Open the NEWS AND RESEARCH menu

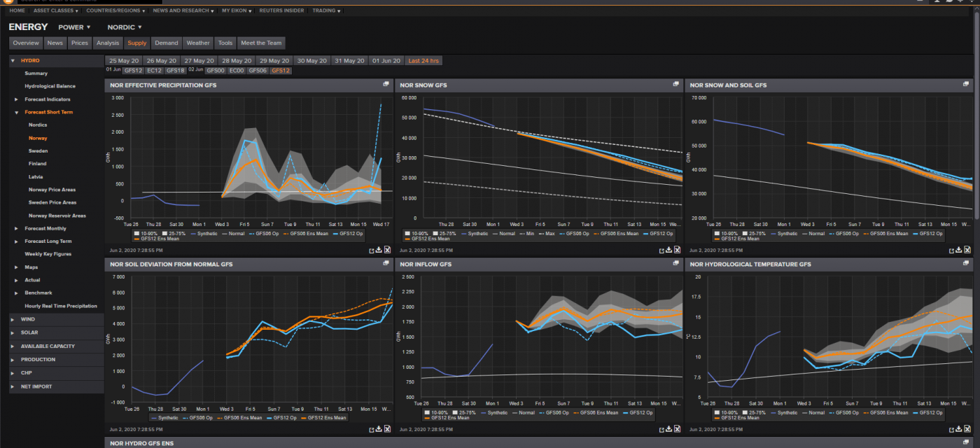[x=182, y=10]
